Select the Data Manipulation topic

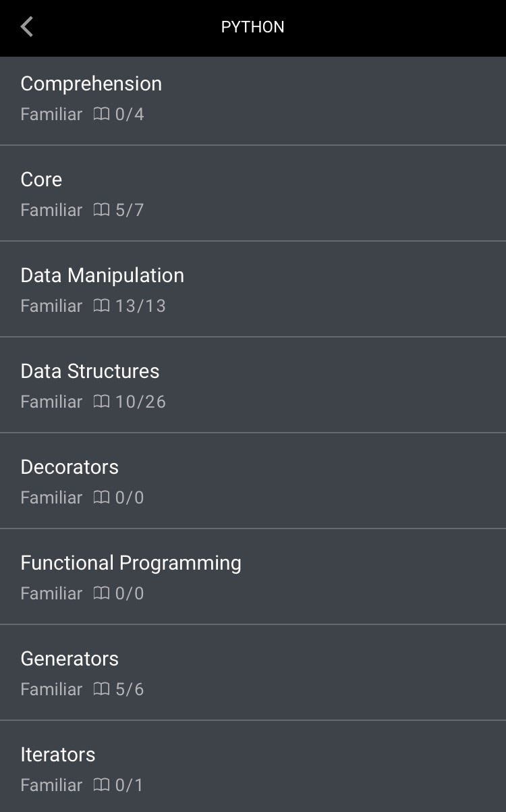click(x=102, y=275)
